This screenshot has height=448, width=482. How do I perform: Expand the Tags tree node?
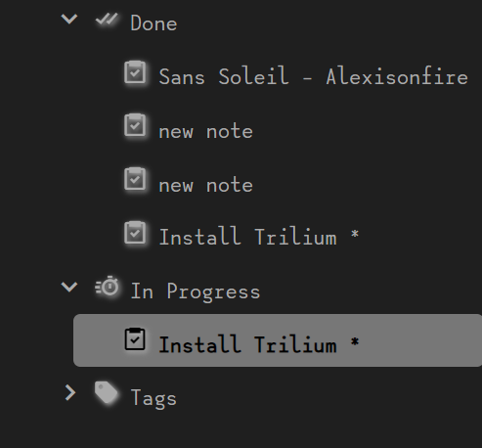(x=70, y=392)
